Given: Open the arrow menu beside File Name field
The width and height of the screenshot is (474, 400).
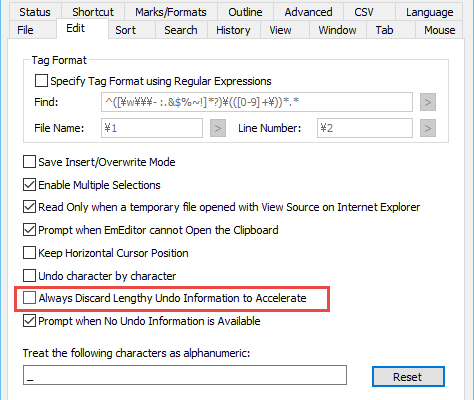Looking at the screenshot, I should pos(218,128).
